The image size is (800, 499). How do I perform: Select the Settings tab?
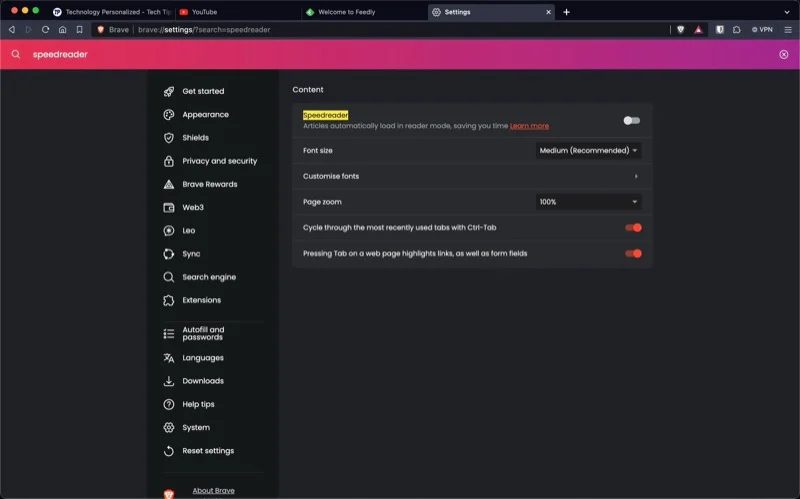click(490, 12)
